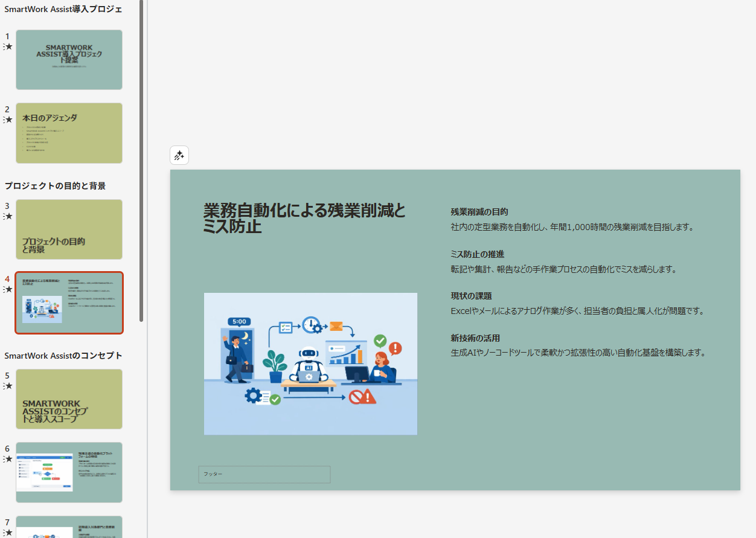Click the transition star icon for slide 7

[8, 532]
